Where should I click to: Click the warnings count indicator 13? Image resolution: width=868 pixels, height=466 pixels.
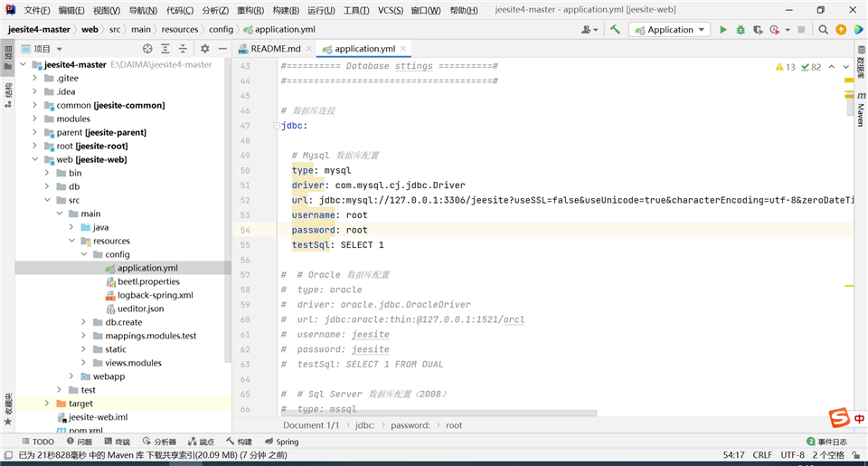pyautogui.click(x=786, y=67)
